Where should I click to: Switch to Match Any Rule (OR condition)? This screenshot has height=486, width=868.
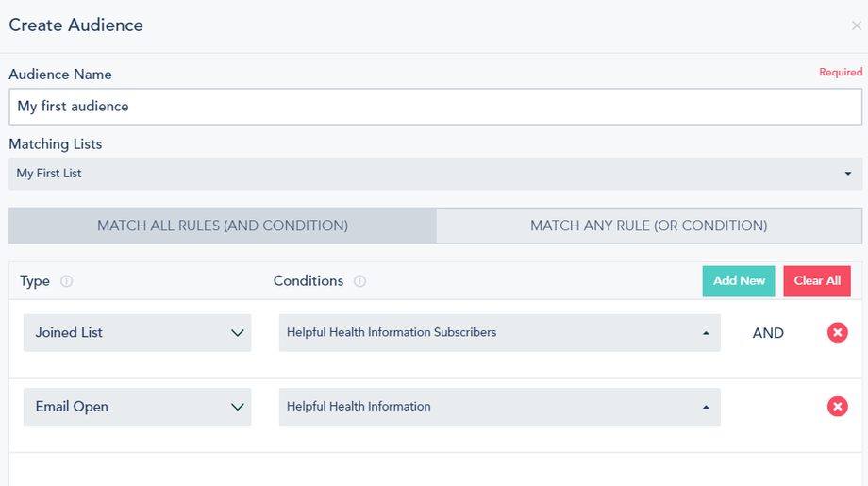(648, 226)
